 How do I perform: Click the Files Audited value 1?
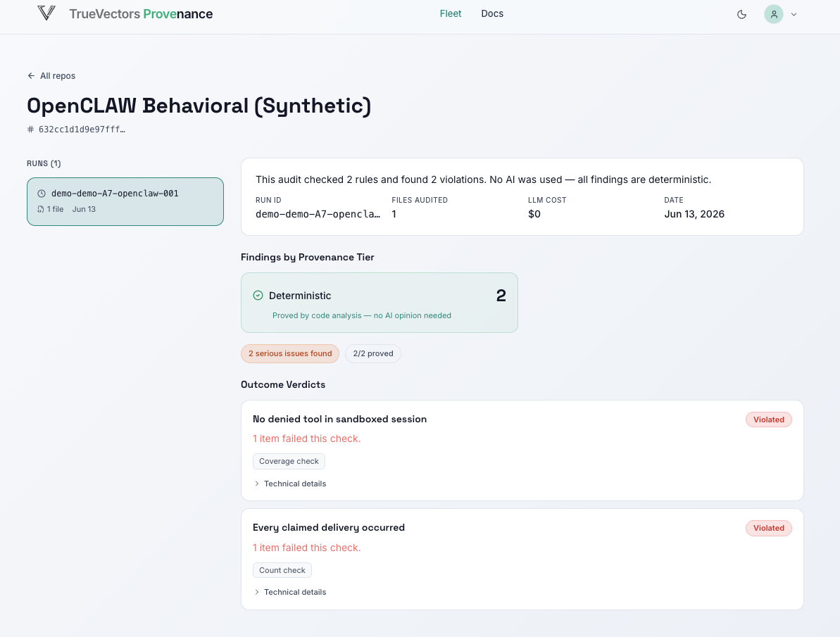(x=394, y=214)
